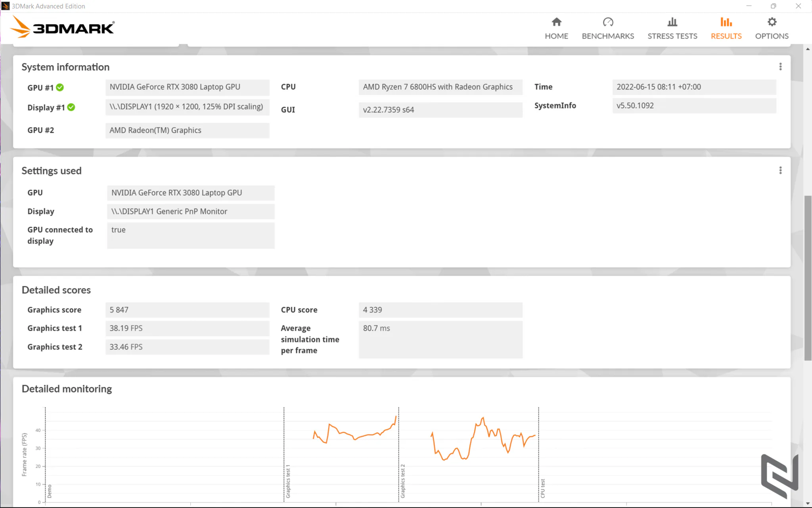812x508 pixels.
Task: Click the Detailed scores heading
Action: pos(56,290)
